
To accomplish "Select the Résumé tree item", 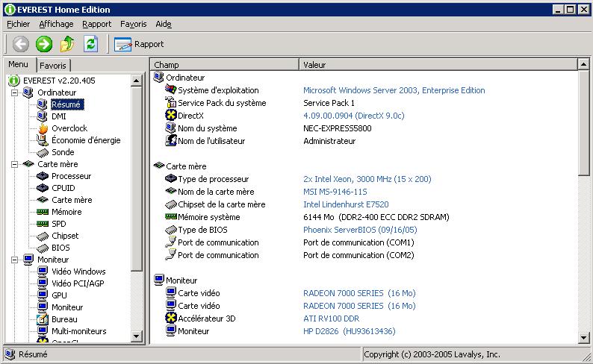I will (66, 104).
